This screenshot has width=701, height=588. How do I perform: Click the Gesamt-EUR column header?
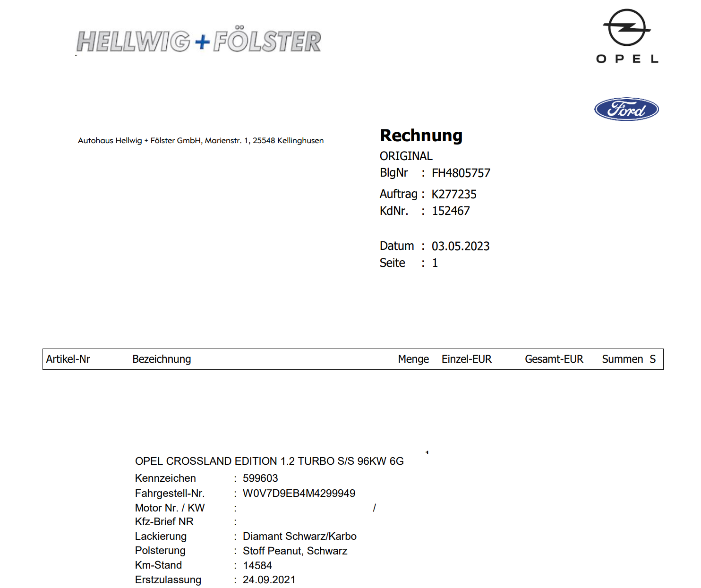click(x=554, y=359)
